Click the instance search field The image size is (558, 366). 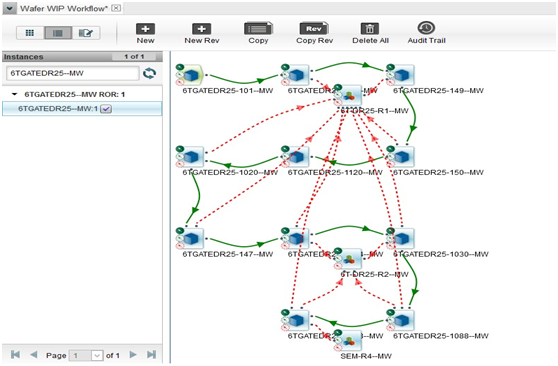tap(73, 73)
